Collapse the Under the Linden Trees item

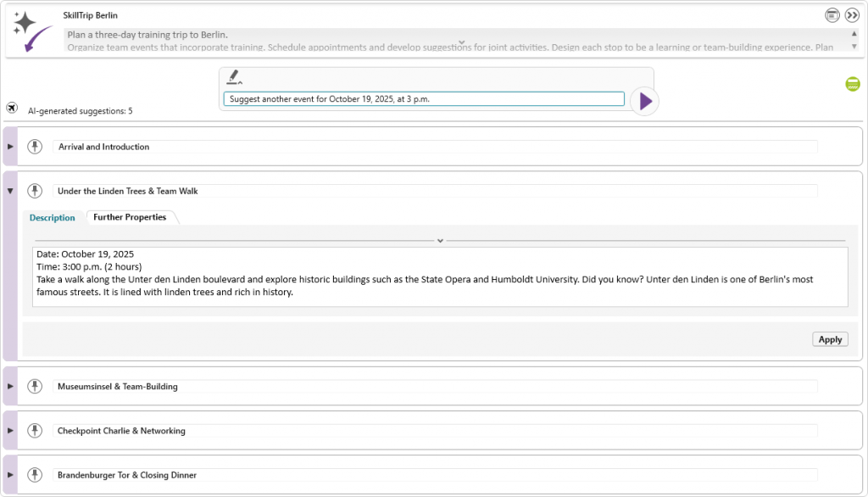point(10,191)
